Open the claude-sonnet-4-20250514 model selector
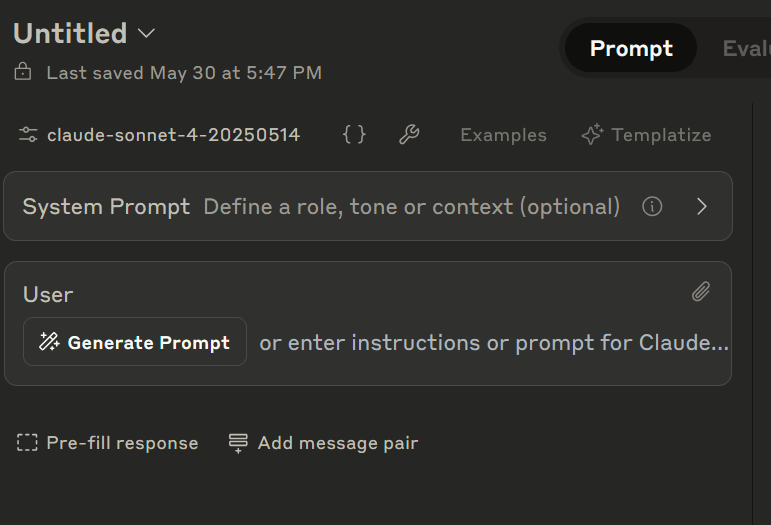This screenshot has width=771, height=525. pyautogui.click(x=173, y=135)
